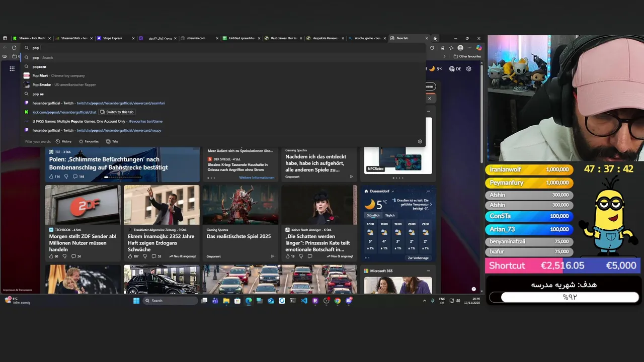644x362 pixels.
Task: Switch to the Stripe Express tab
Action: (x=116, y=38)
